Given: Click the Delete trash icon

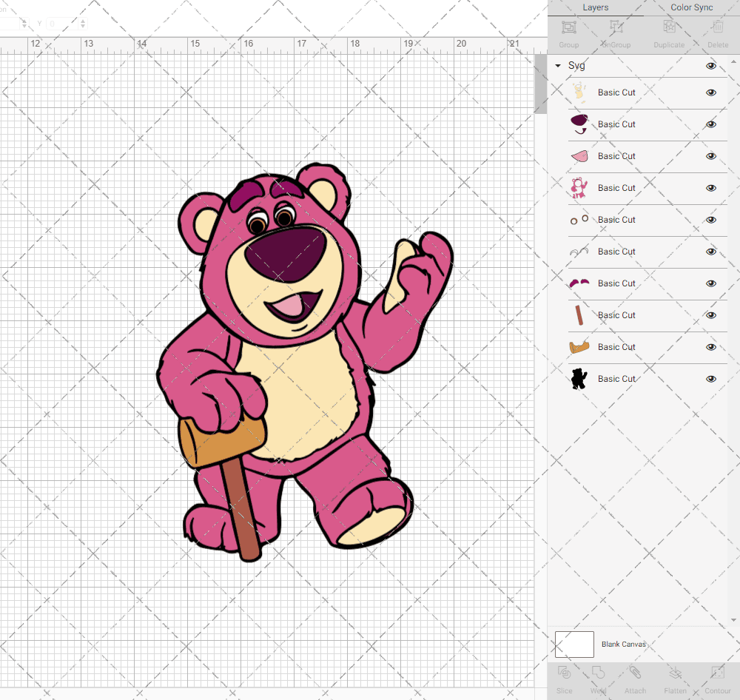Looking at the screenshot, I should (x=718, y=27).
